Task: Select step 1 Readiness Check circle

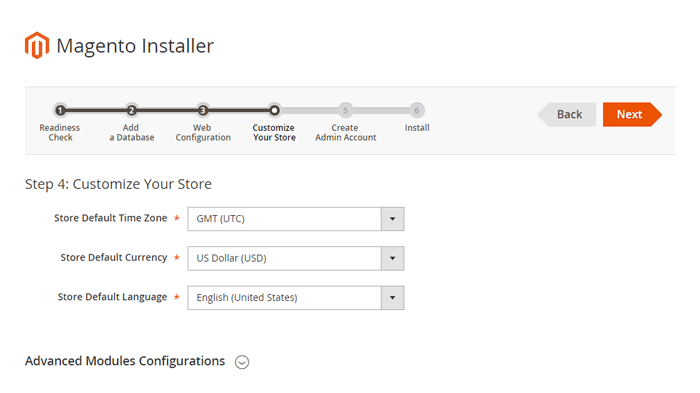Action: [x=60, y=110]
